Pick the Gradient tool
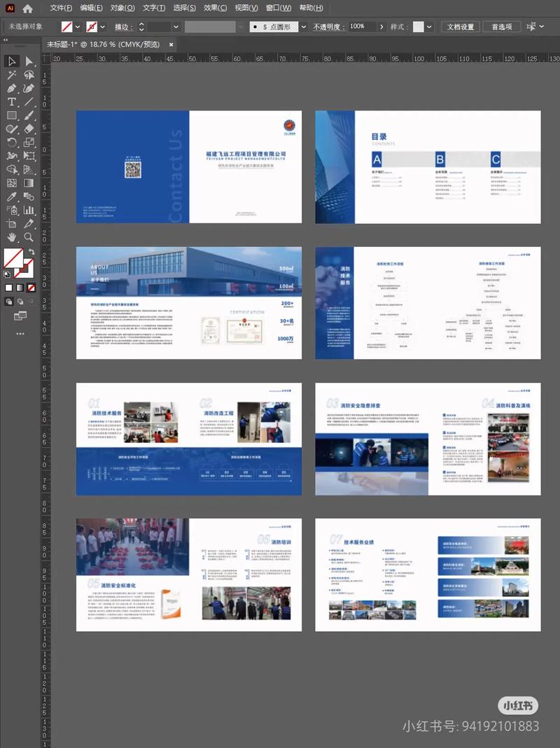This screenshot has width=560, height=748. [29, 183]
